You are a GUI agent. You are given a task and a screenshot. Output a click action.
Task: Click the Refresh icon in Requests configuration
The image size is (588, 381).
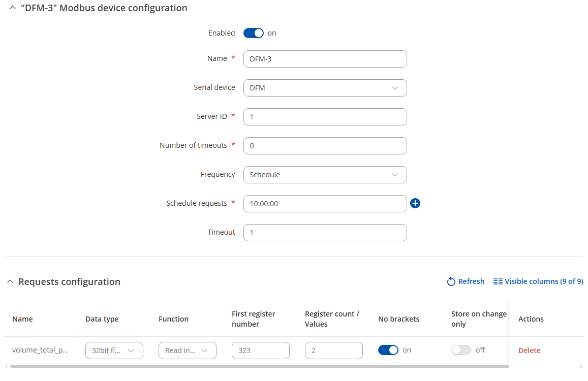[x=451, y=281]
